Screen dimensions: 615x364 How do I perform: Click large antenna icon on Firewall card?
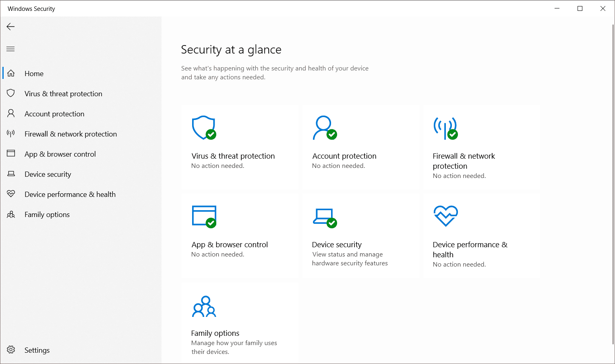445,128
